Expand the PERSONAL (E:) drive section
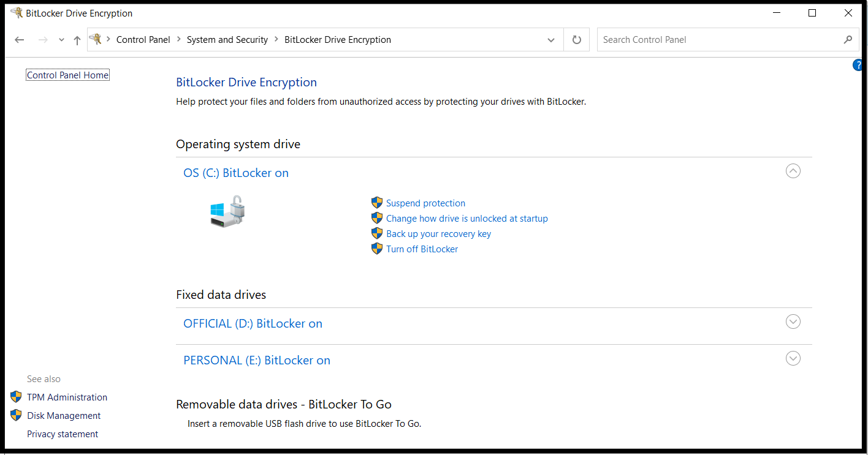This screenshot has height=455, width=868. [793, 358]
